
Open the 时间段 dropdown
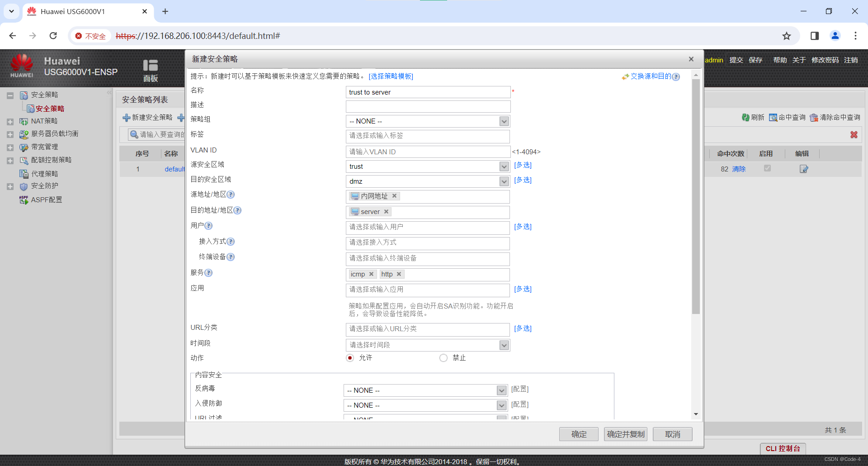point(504,345)
